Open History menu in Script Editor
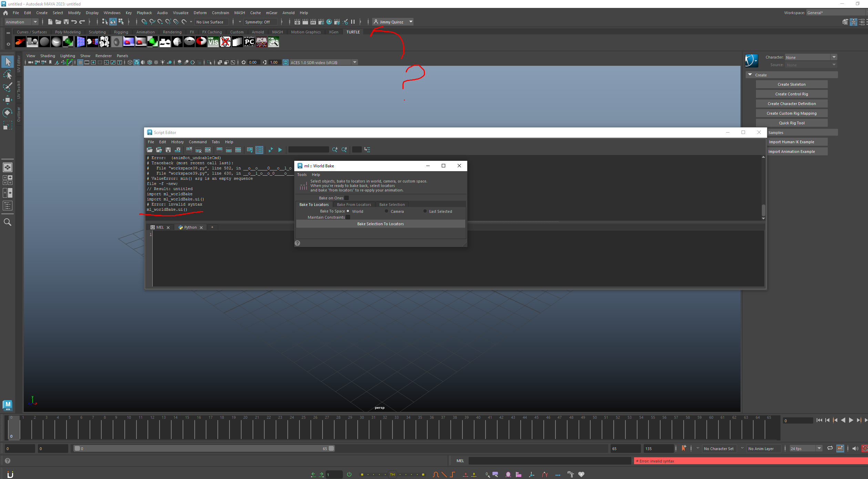This screenshot has height=479, width=868. click(x=177, y=142)
